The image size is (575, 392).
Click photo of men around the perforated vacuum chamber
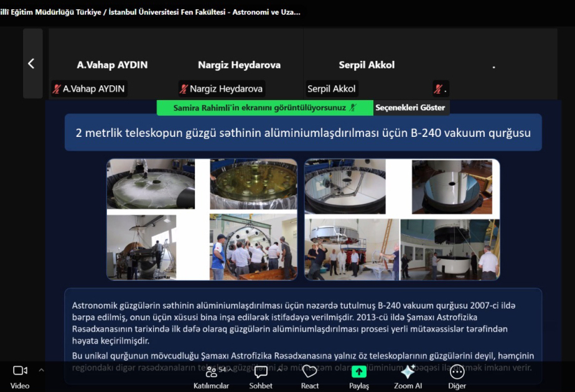pyautogui.click(x=253, y=247)
